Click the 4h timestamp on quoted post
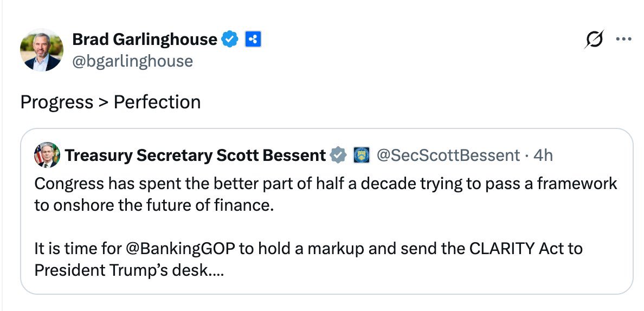This screenshot has width=644, height=311. click(543, 155)
